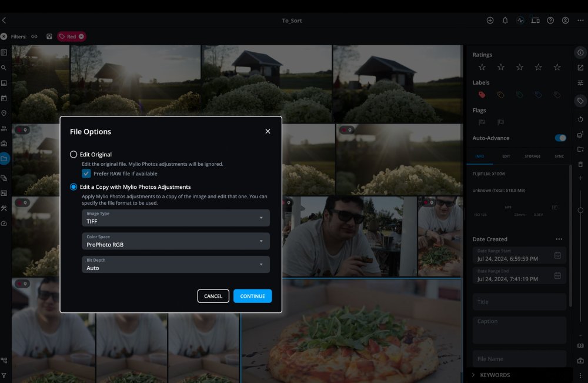The image size is (588, 383).
Task: Toggle the pick flag under Flags
Action: 482,122
